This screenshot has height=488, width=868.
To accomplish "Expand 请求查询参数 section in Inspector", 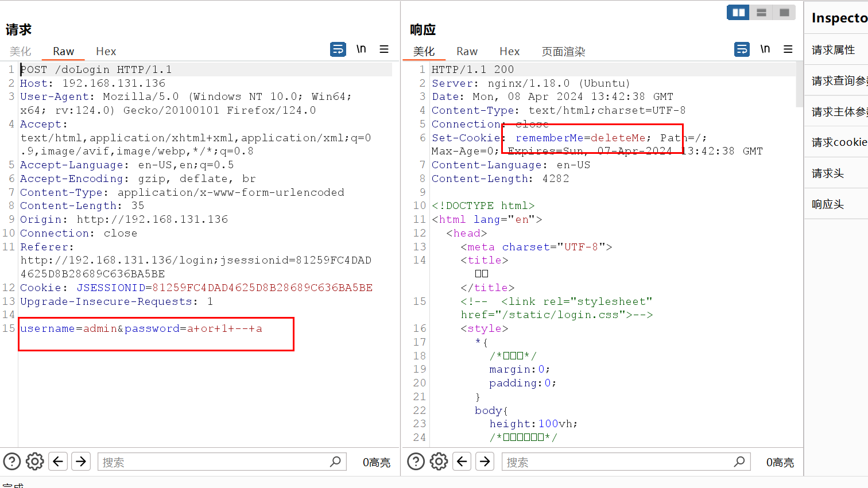I will [836, 81].
